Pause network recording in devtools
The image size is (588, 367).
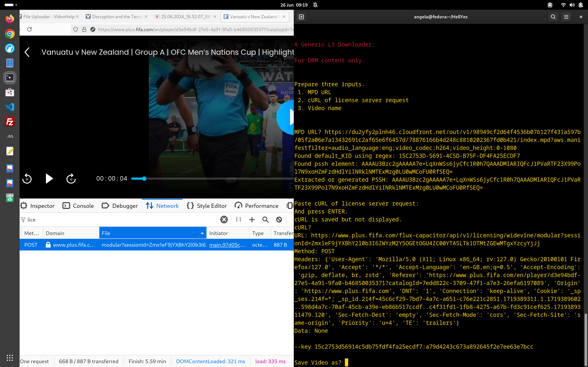(238, 219)
